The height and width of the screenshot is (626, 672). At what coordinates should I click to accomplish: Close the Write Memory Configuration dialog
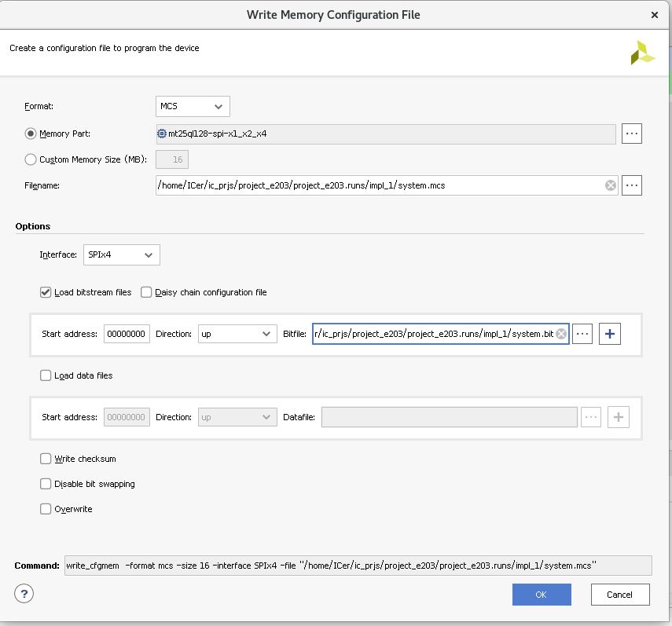(x=654, y=14)
